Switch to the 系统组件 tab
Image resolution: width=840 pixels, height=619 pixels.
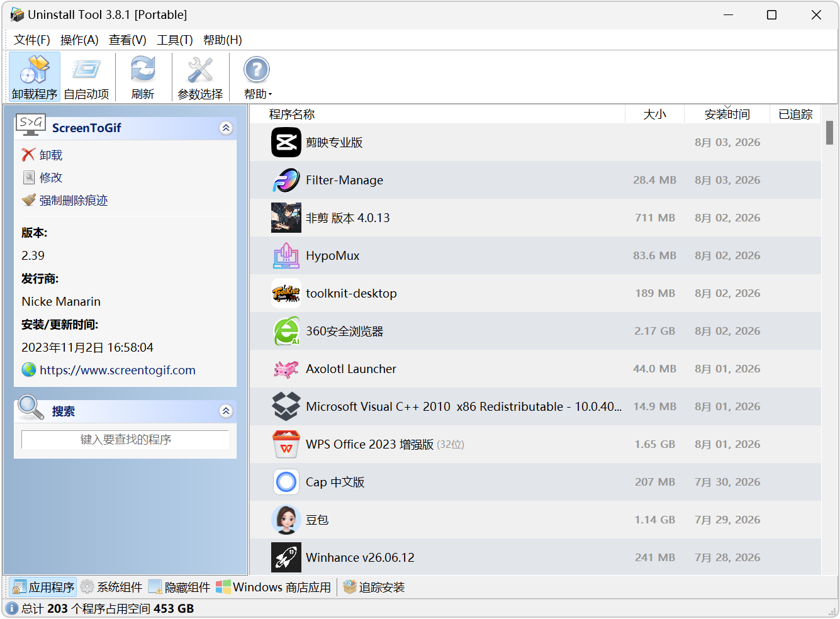(x=111, y=588)
